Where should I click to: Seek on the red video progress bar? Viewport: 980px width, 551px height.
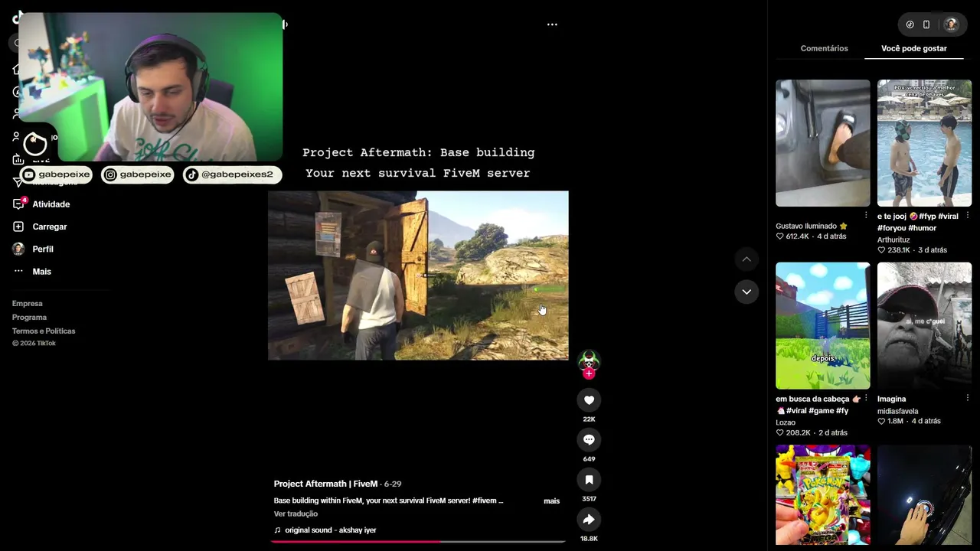418,541
